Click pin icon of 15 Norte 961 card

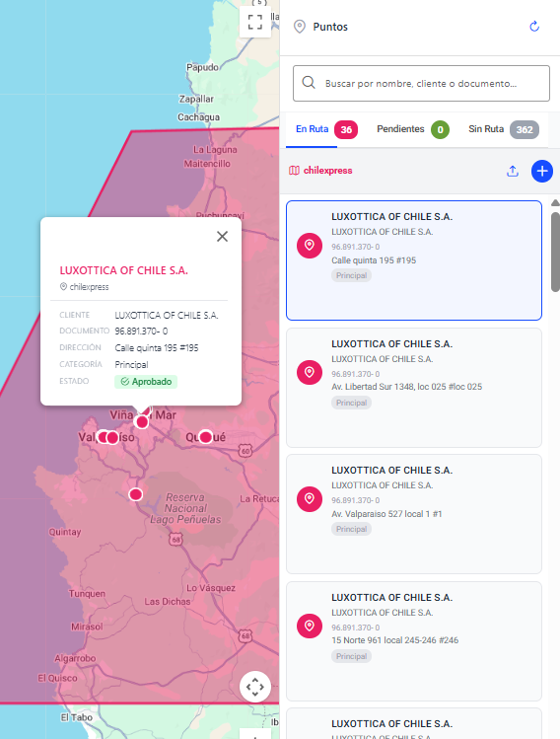(310, 626)
